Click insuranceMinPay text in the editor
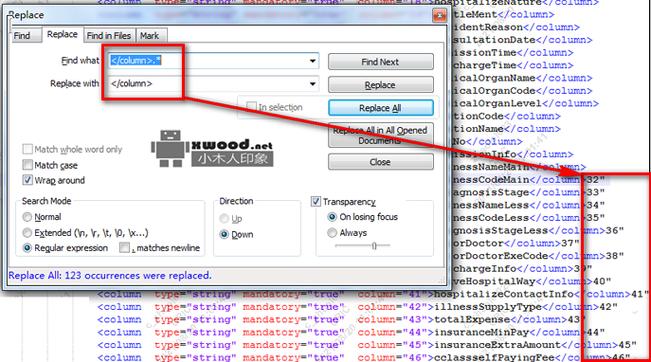651x362 pixels. (482, 332)
